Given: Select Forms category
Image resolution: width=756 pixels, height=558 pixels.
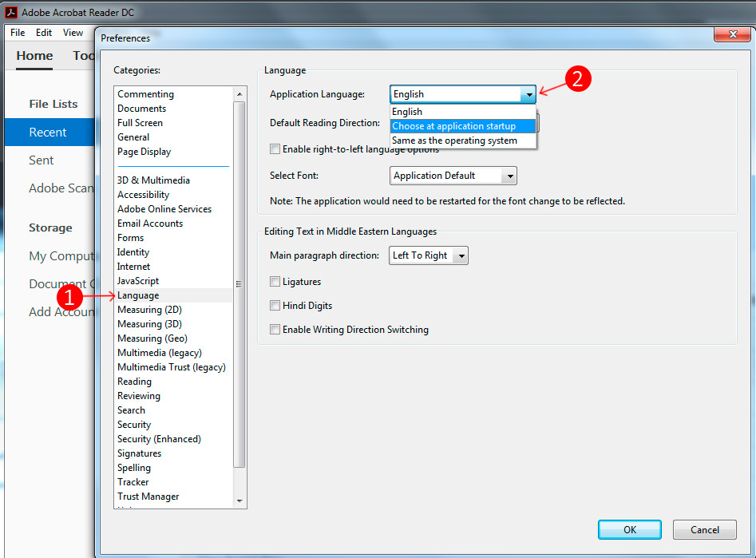Looking at the screenshot, I should click(130, 238).
